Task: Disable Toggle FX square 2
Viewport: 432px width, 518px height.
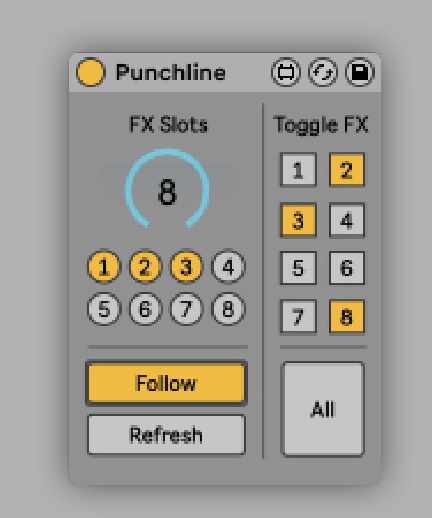Action: click(347, 169)
